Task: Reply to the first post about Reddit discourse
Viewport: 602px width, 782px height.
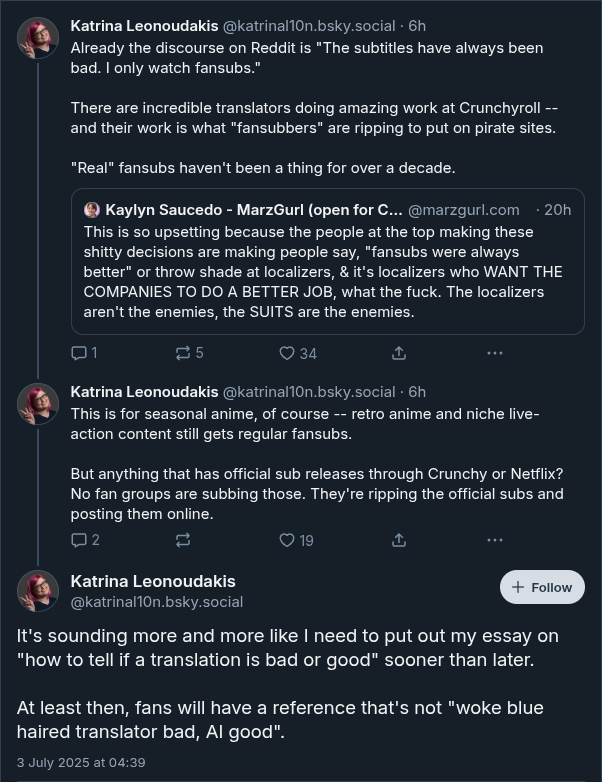Action: (x=84, y=353)
